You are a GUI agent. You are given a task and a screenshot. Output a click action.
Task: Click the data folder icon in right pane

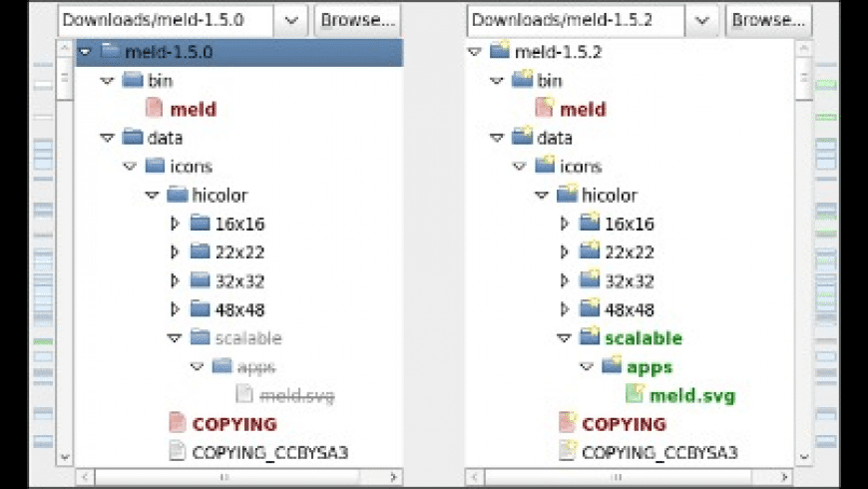522,137
